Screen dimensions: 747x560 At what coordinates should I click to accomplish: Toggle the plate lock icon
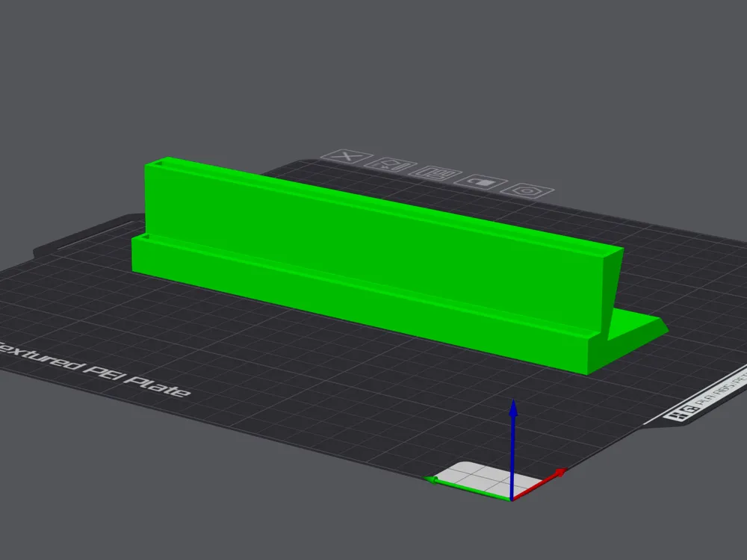pos(480,182)
